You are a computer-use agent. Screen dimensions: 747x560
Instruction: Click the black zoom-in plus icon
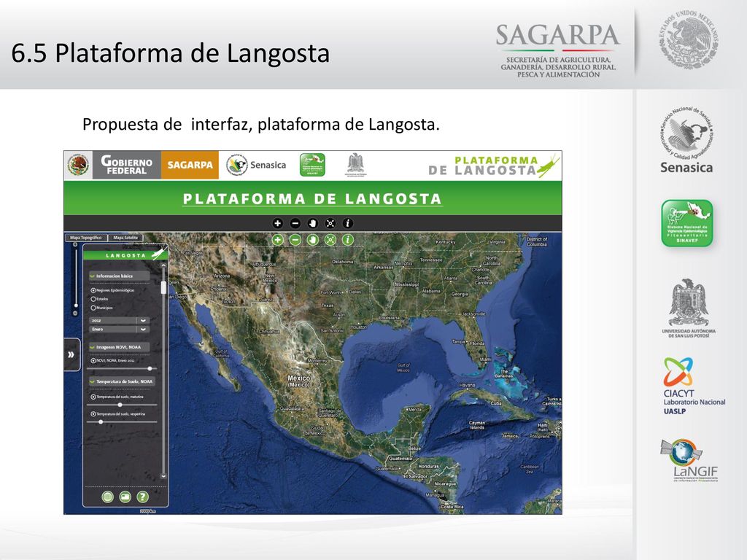click(x=278, y=223)
